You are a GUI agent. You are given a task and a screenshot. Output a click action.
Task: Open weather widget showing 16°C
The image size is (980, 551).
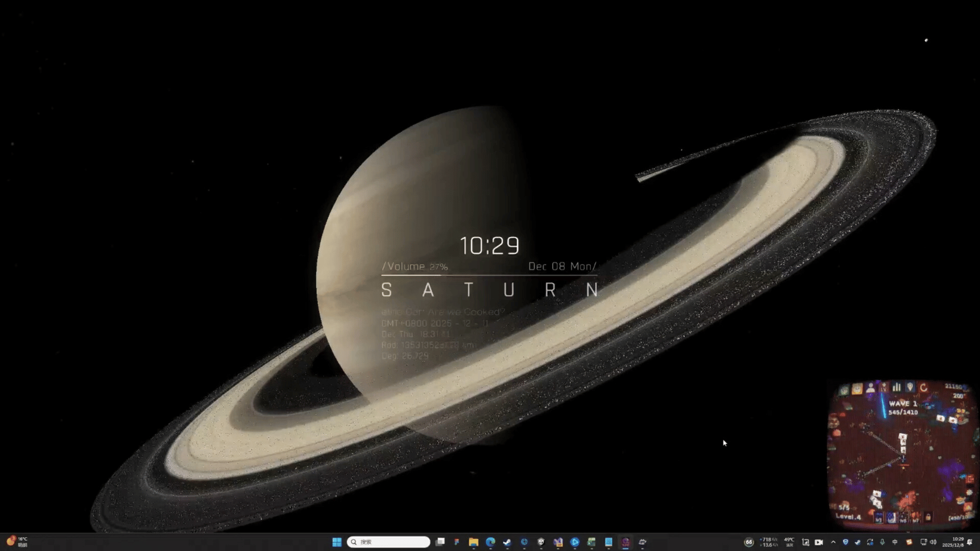(17, 541)
